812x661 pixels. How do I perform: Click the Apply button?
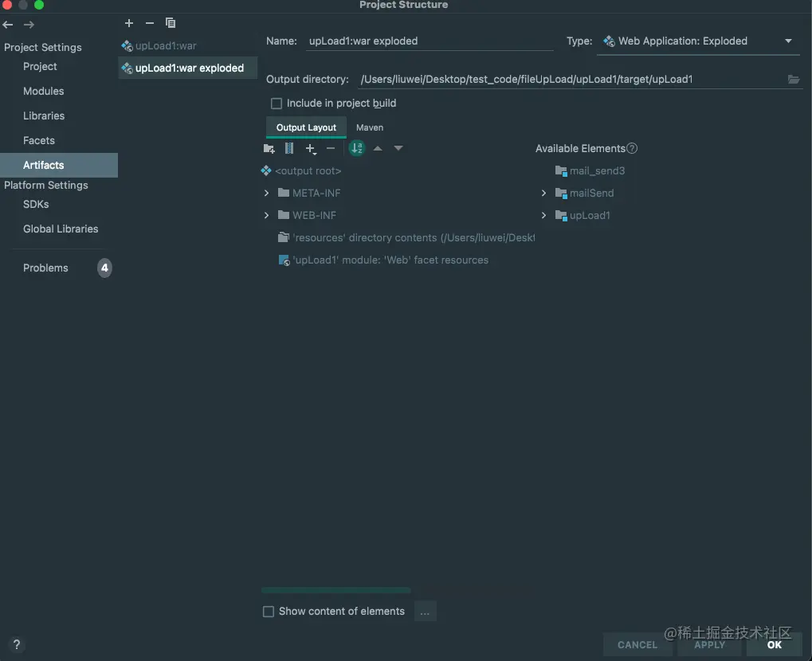(x=709, y=645)
